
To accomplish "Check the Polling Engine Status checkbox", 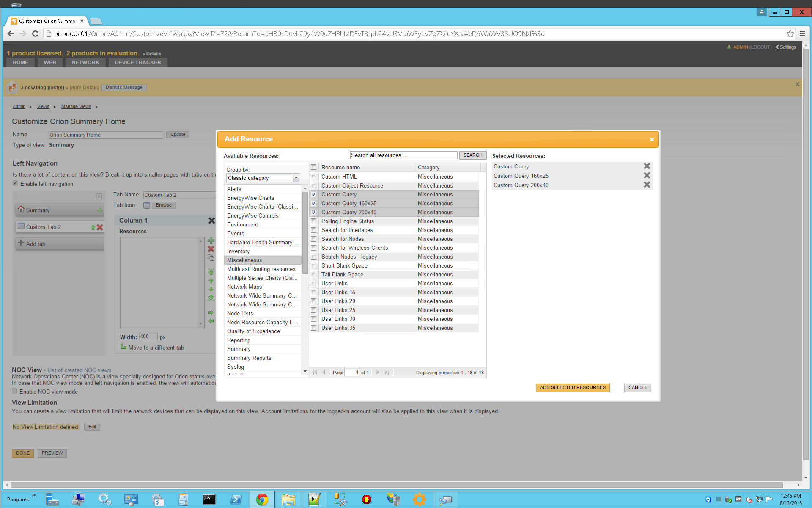I will [314, 221].
